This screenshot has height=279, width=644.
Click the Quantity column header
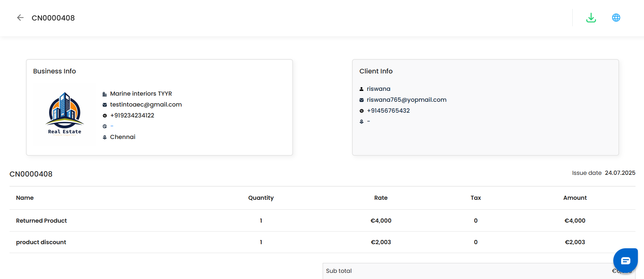tap(261, 198)
